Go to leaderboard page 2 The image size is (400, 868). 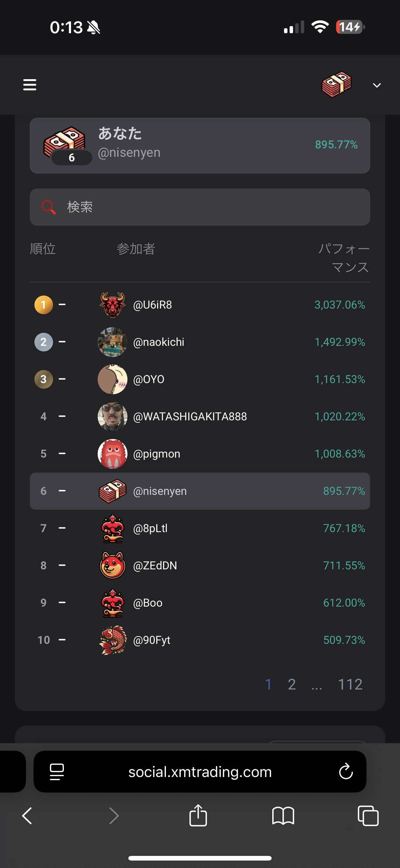[x=291, y=684]
